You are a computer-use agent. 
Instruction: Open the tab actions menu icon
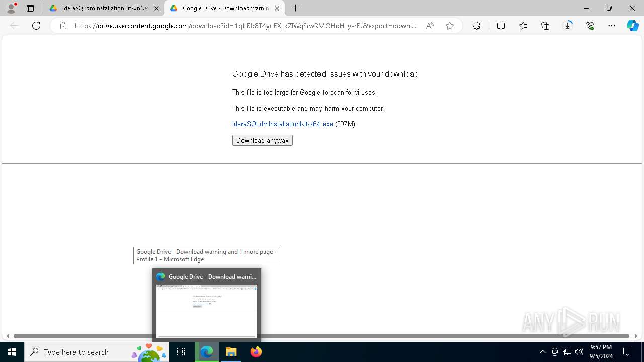[x=30, y=8]
